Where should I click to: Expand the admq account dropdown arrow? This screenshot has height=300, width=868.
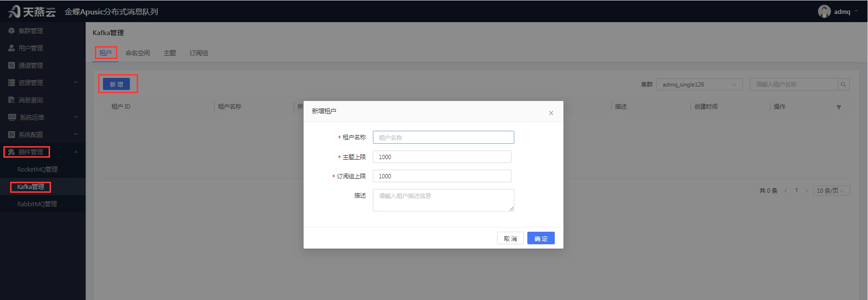856,12
